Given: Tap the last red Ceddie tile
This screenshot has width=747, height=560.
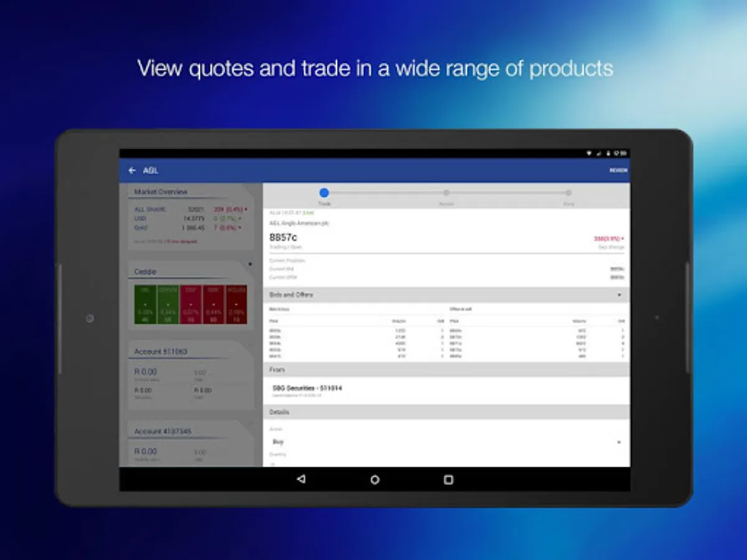Looking at the screenshot, I should click(237, 305).
